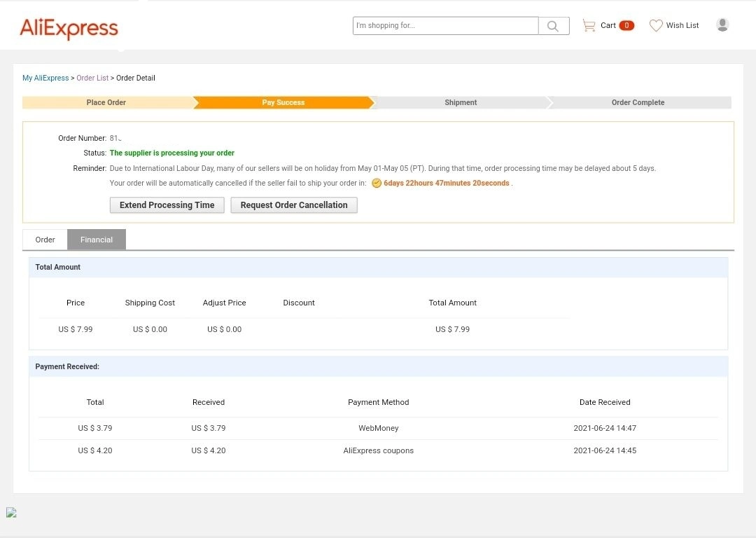Click the Shipment progress step
Screen dimensions: 756x538
coord(461,102)
